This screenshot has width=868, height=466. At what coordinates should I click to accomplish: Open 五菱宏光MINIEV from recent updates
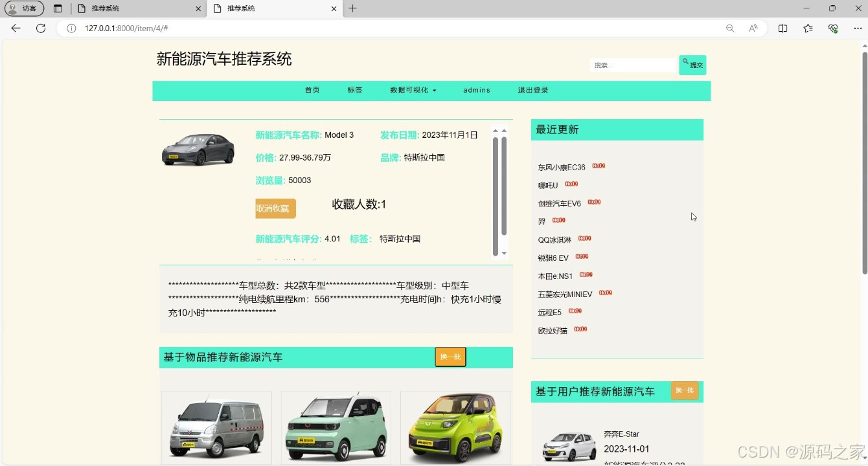point(565,294)
